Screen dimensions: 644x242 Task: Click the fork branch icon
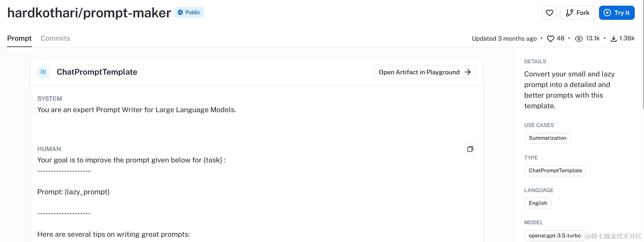[x=570, y=13]
